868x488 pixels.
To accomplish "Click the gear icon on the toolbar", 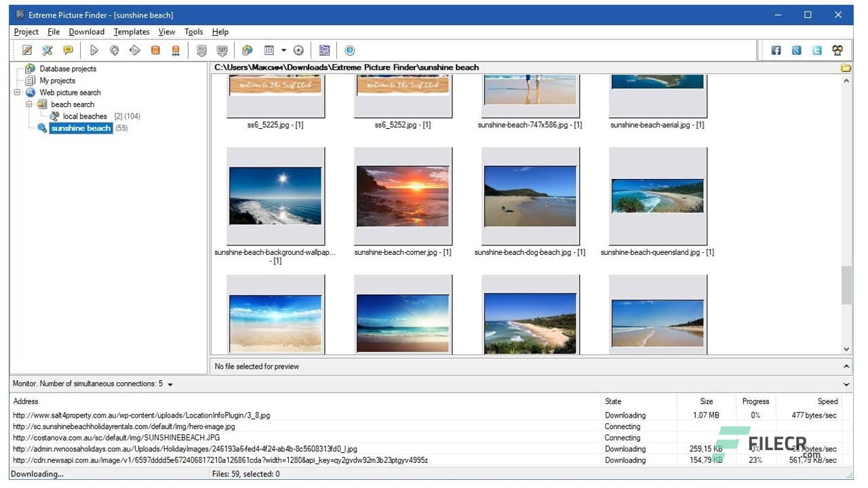I will [x=298, y=50].
